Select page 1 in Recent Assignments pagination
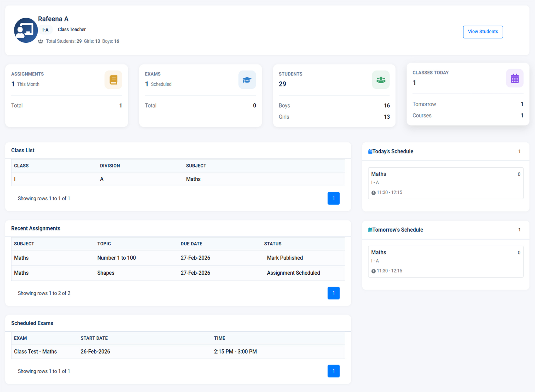535x392 pixels. tap(333, 293)
